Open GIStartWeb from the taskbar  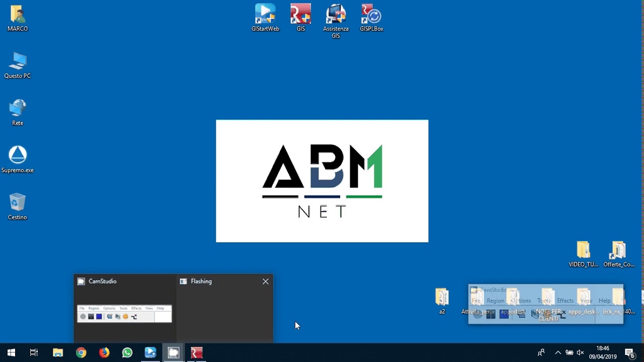click(150, 352)
